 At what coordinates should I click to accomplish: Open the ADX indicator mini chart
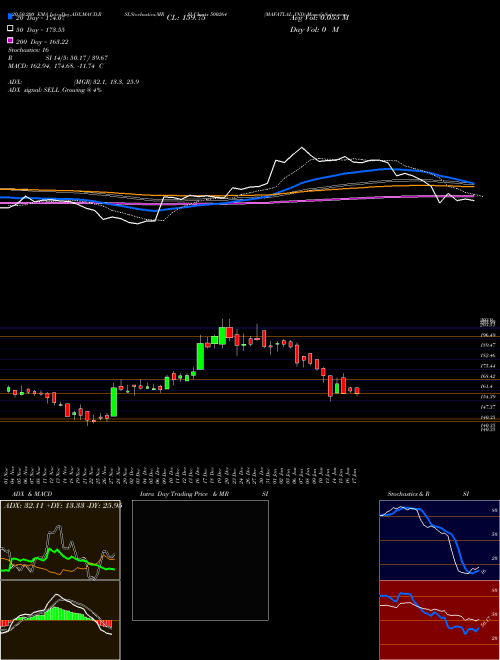[x=60, y=540]
